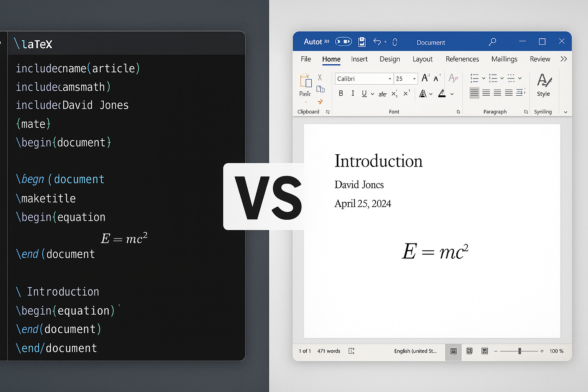
Task: Open the font color dropdown arrow
Action: click(x=431, y=94)
